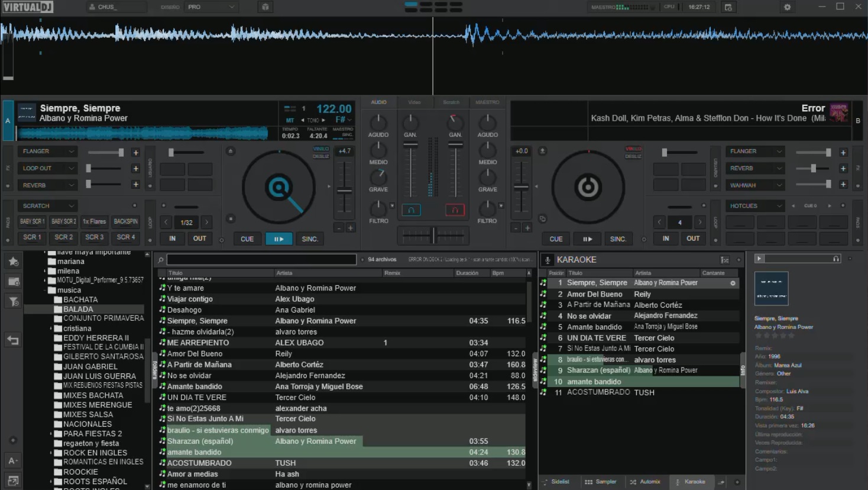Click the layout icon next to the PRO skin dropdown
868x490 pixels.
tap(265, 7)
